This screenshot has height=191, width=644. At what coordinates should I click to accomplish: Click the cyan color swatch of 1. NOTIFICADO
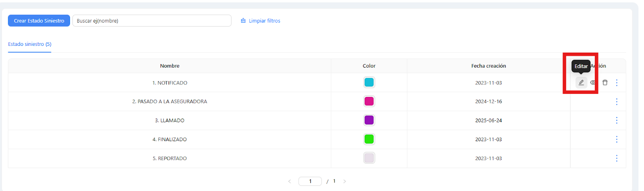369,82
